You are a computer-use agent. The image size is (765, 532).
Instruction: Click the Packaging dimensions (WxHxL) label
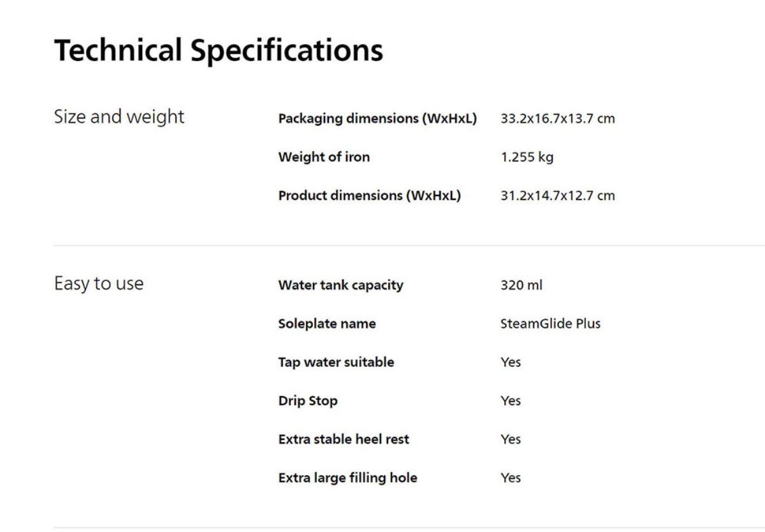click(x=377, y=119)
